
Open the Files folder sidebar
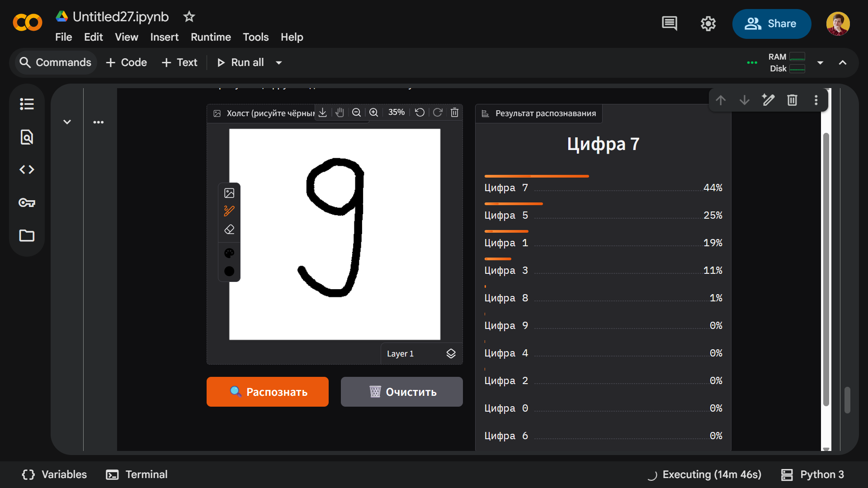pyautogui.click(x=27, y=235)
